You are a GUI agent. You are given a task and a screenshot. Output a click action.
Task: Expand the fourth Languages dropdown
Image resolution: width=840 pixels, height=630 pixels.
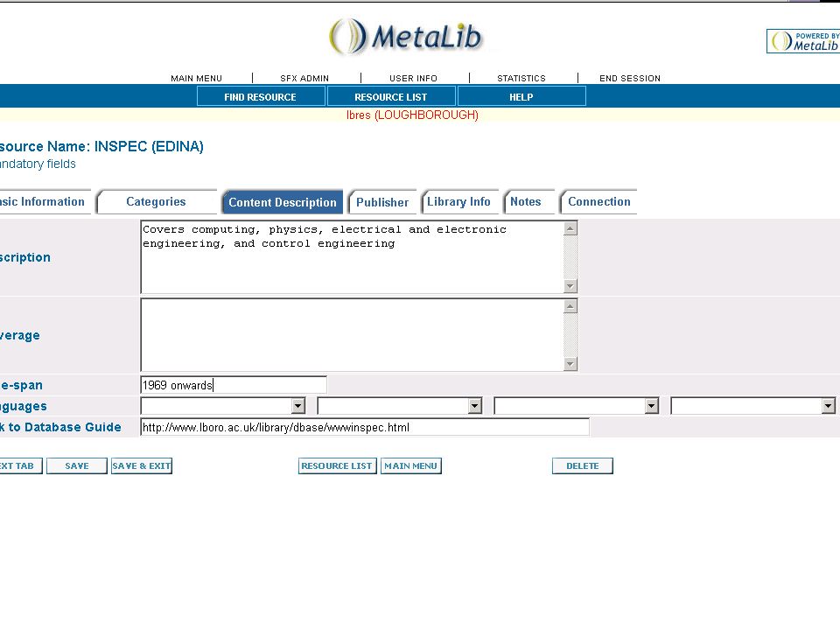[x=829, y=406]
